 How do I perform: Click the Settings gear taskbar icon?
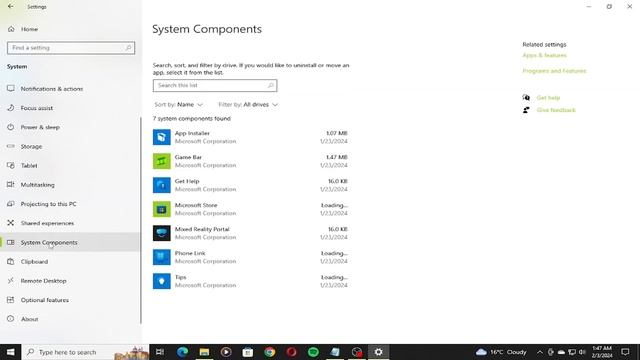coord(378,352)
